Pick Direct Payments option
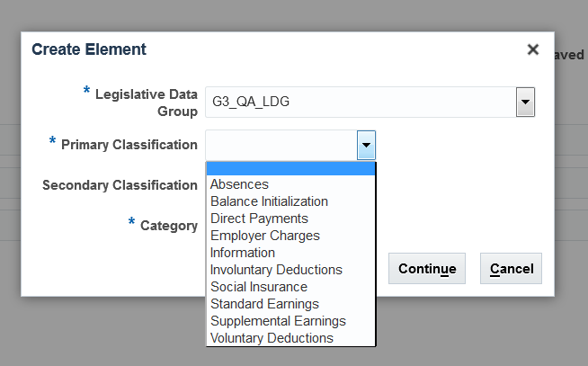This screenshot has height=366, width=588. (x=259, y=219)
